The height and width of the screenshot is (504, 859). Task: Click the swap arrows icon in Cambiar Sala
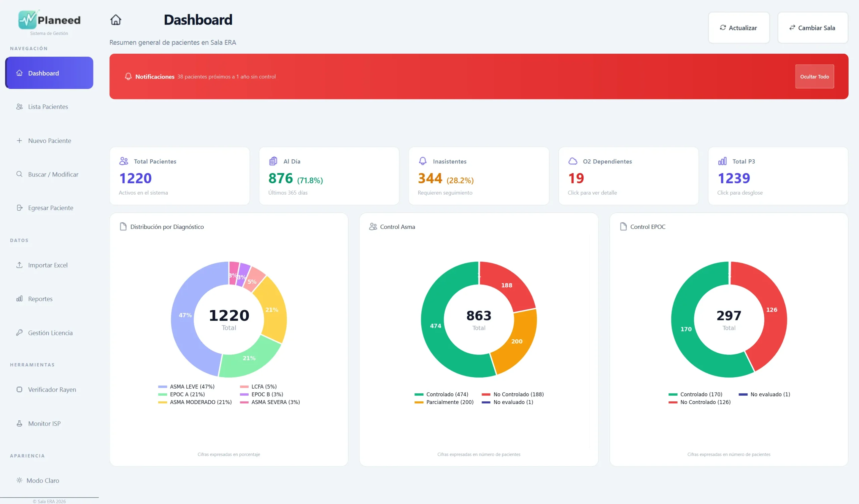click(792, 28)
